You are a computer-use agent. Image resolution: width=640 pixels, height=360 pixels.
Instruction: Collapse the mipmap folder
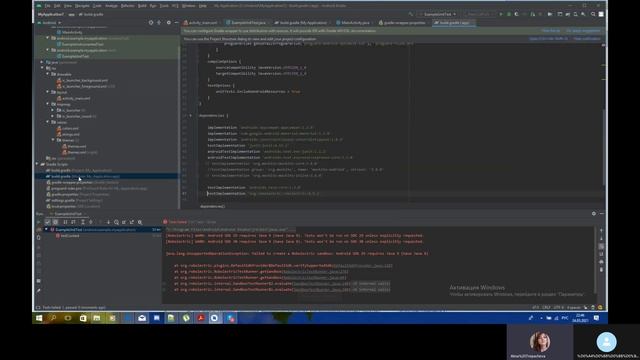click(x=48, y=104)
